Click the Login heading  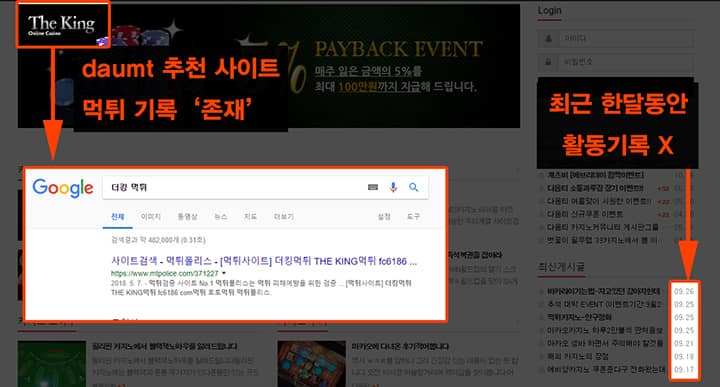click(550, 11)
